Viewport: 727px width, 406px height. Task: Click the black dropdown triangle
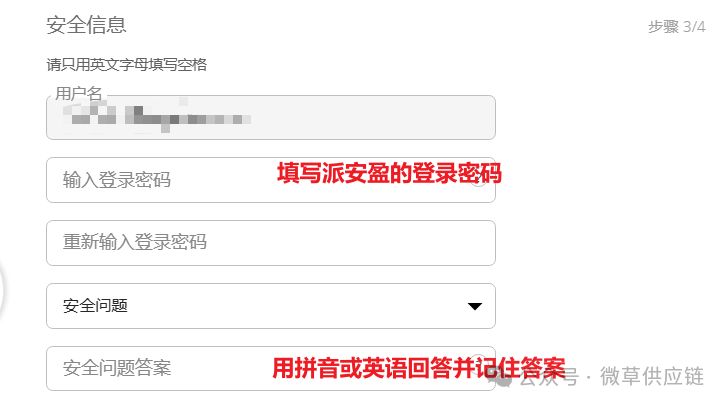(x=475, y=306)
